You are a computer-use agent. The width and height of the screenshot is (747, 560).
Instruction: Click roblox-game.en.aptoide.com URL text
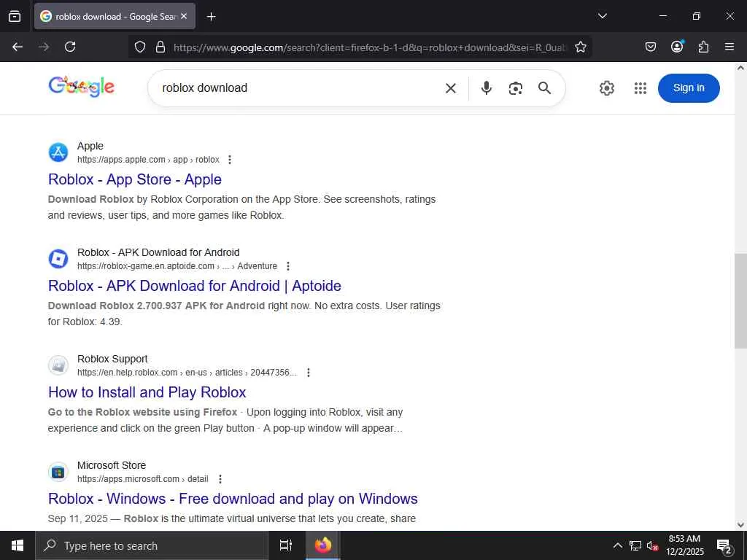pyautogui.click(x=177, y=266)
